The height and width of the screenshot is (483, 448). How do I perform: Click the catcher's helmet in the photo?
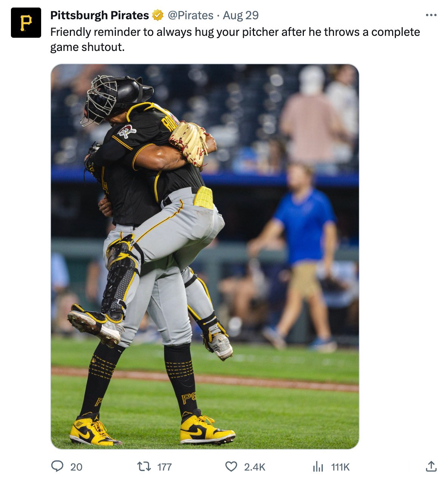116,98
